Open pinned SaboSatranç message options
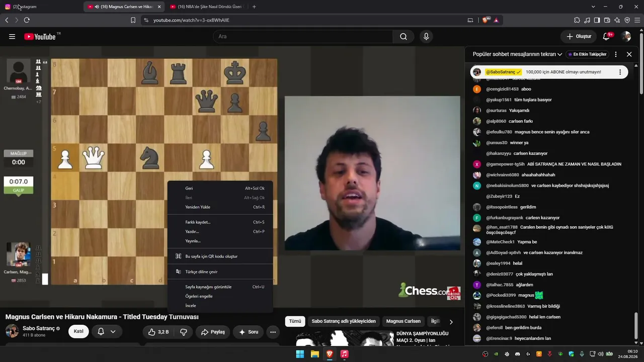The height and width of the screenshot is (362, 644). (620, 72)
